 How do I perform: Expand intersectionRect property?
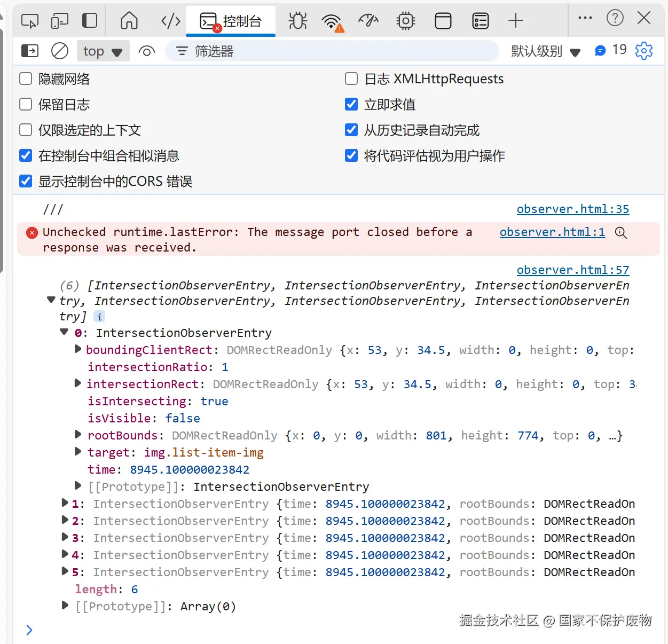pyautogui.click(x=77, y=383)
